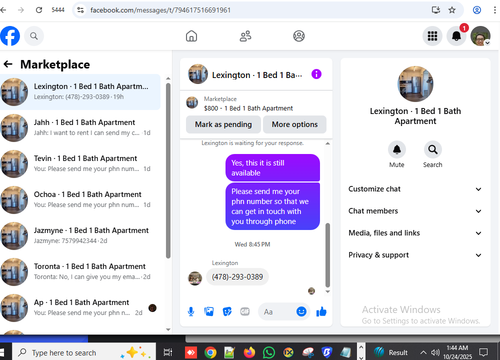Image resolution: width=500 pixels, height=360 pixels.
Task: Click Mark as pending button
Action: 223,124
